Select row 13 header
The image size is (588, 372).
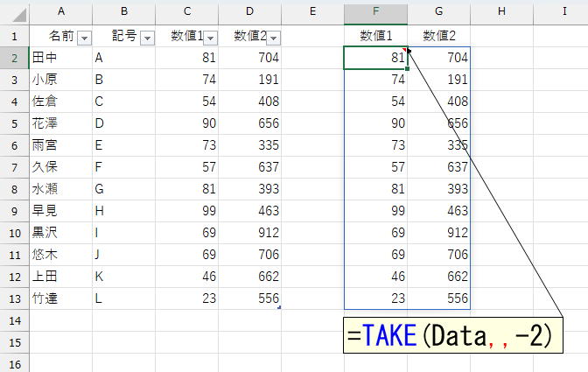pos(14,298)
